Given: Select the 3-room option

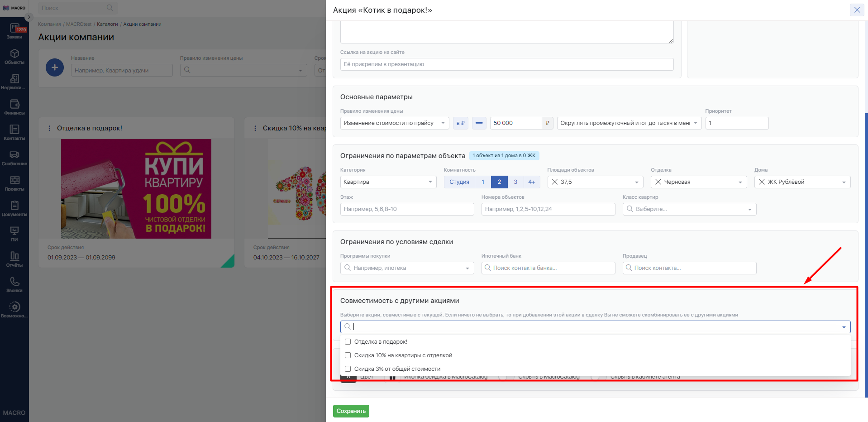Looking at the screenshot, I should 515,182.
